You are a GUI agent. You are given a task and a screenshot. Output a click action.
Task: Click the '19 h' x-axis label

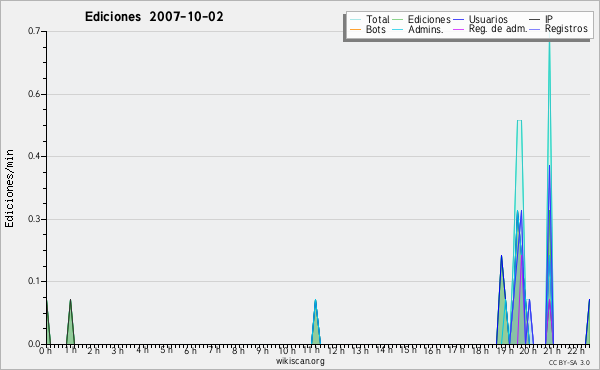tap(505, 350)
